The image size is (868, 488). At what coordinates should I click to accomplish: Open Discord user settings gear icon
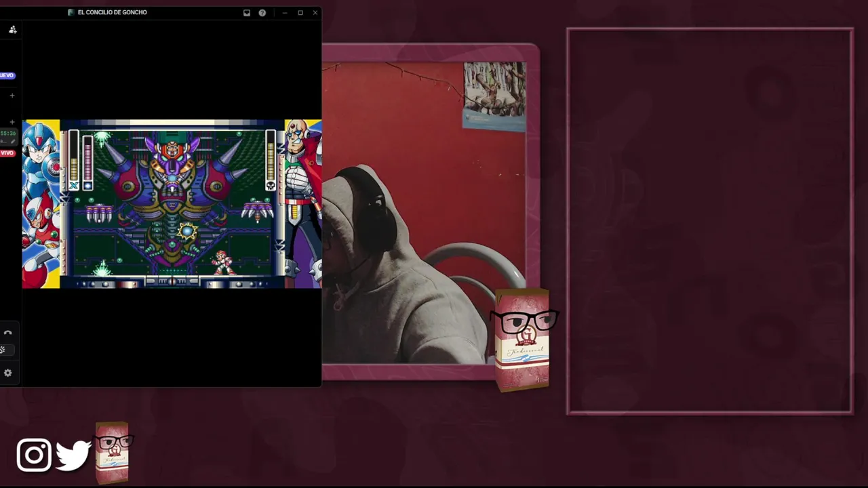[x=8, y=373]
